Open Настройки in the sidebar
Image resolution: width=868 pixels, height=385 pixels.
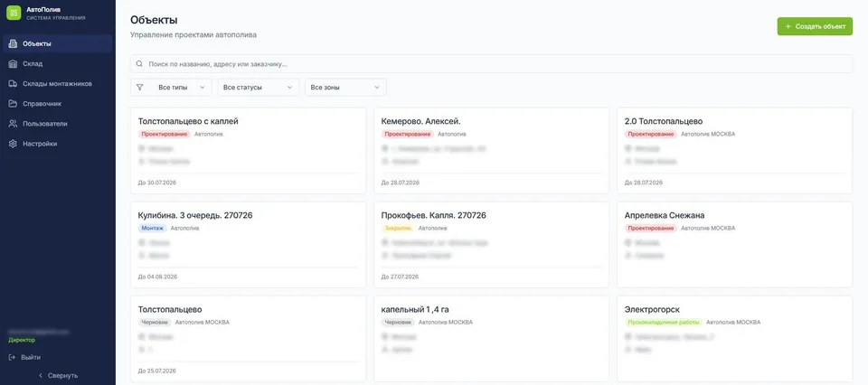58,144
